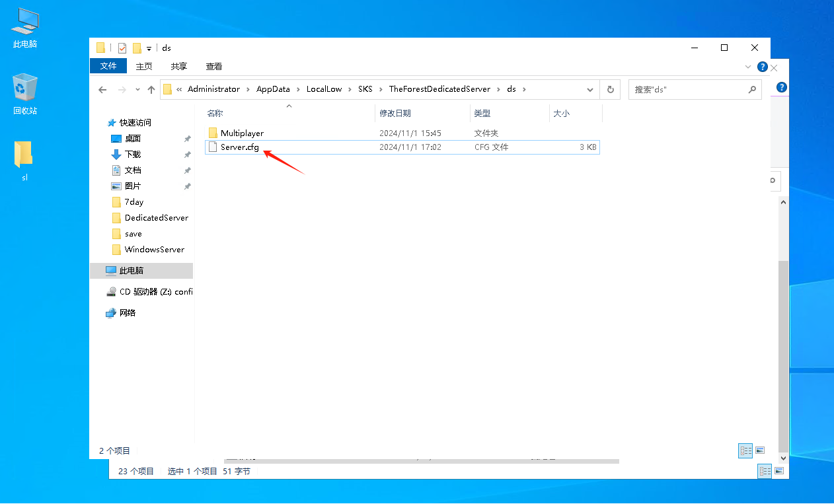
Task: Open 下载 in quick access
Action: (x=133, y=155)
